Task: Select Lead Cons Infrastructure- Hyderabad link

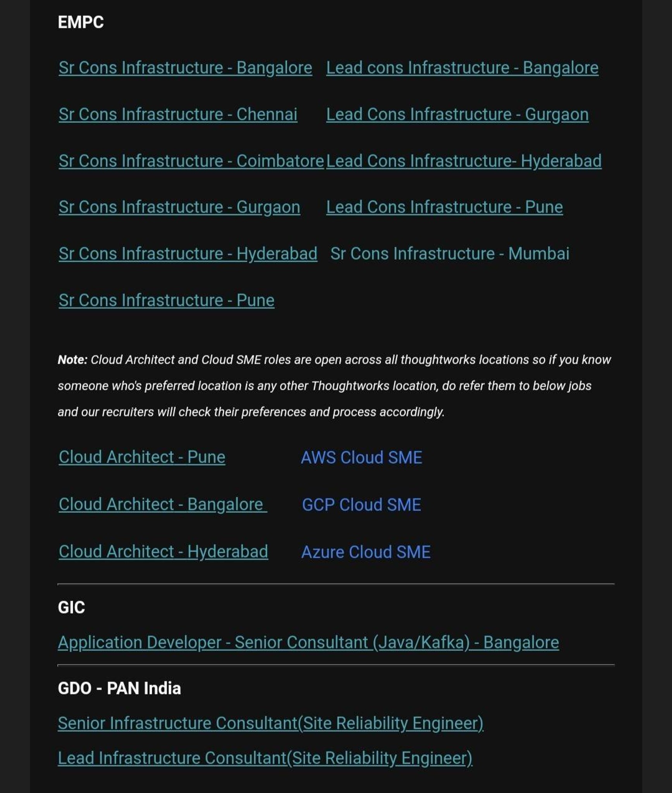Action: pos(464,161)
